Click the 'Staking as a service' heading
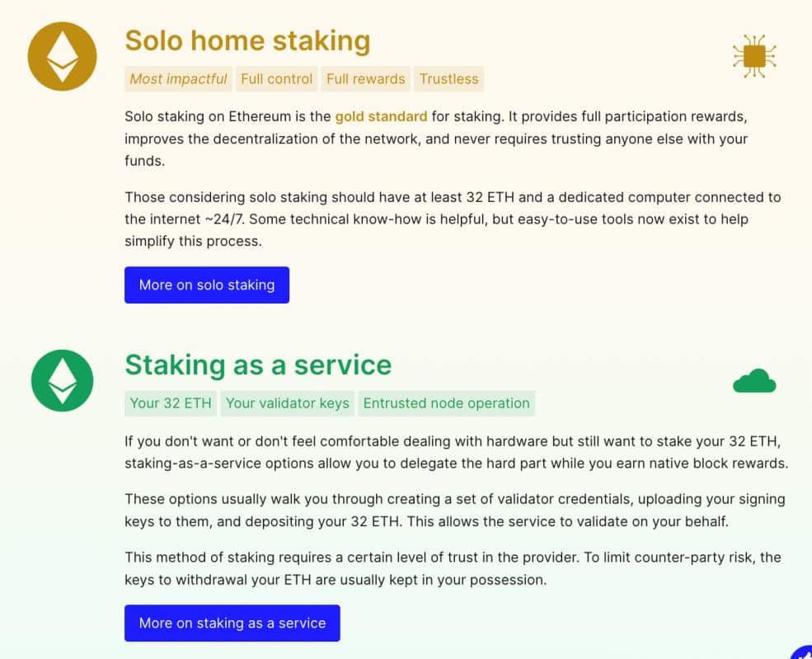This screenshot has height=659, width=812. tap(258, 365)
